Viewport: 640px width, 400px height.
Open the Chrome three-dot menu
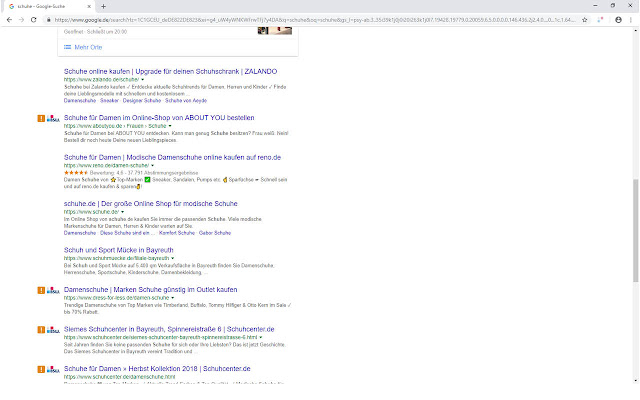click(x=631, y=20)
